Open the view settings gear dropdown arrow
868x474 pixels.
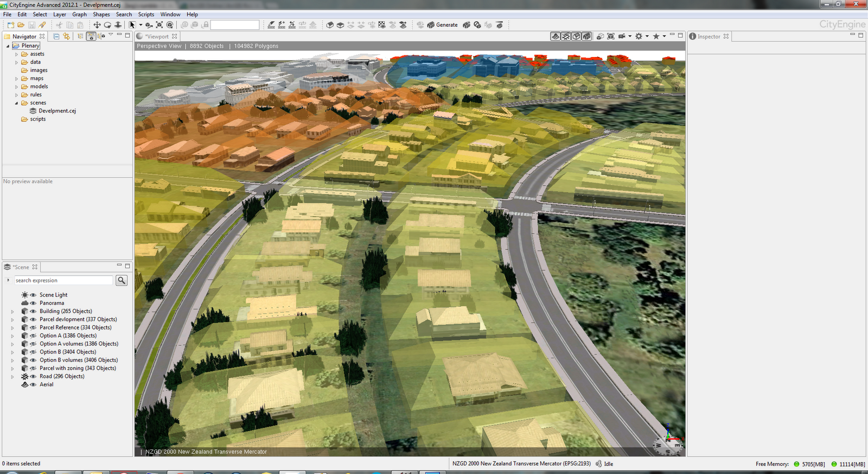[x=647, y=36]
